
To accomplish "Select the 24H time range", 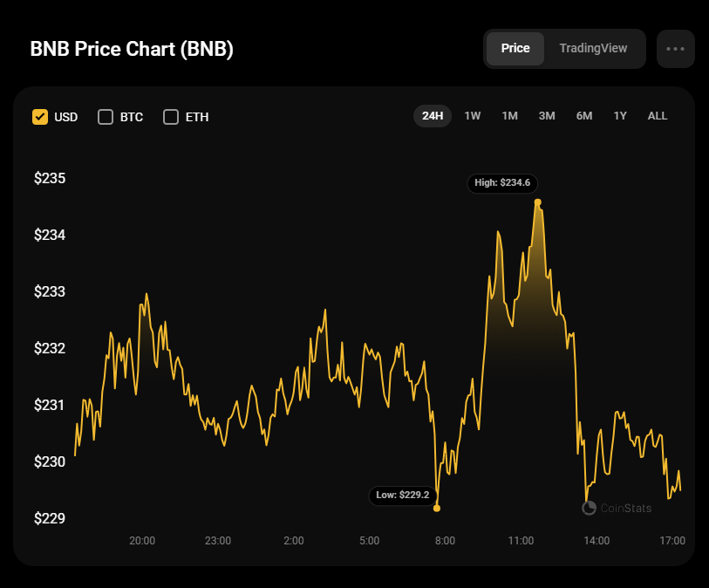I will [433, 116].
